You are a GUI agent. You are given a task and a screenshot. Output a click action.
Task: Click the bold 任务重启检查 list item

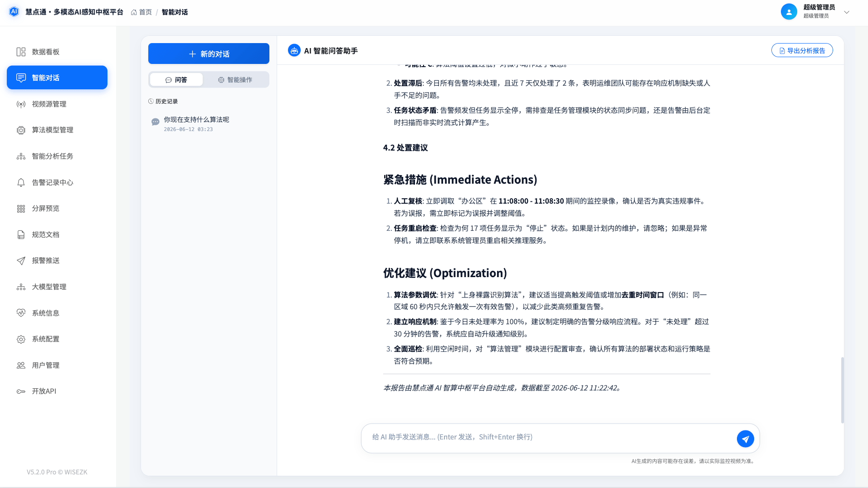click(x=415, y=228)
